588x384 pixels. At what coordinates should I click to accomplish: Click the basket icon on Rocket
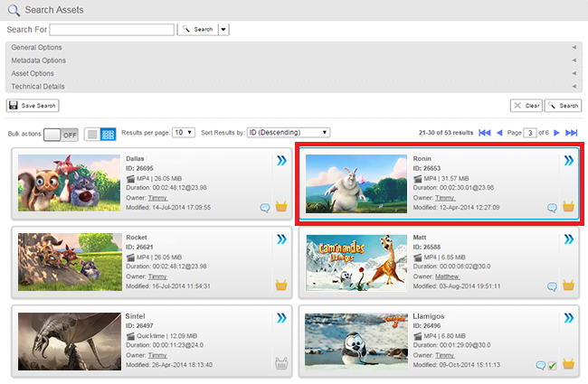coord(280,285)
